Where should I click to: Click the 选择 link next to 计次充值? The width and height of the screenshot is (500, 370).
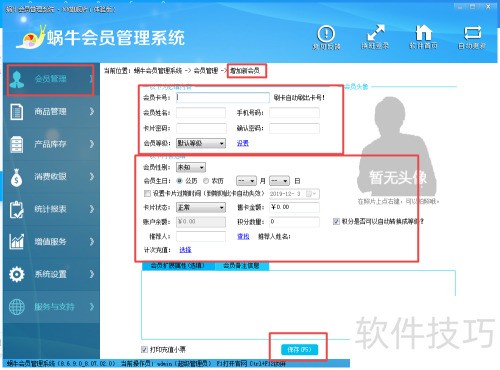coord(185,250)
